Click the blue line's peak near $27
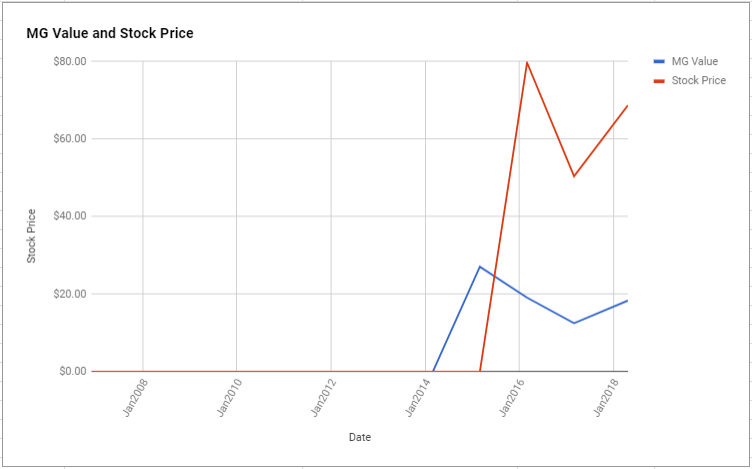752x469 pixels. 480,267
